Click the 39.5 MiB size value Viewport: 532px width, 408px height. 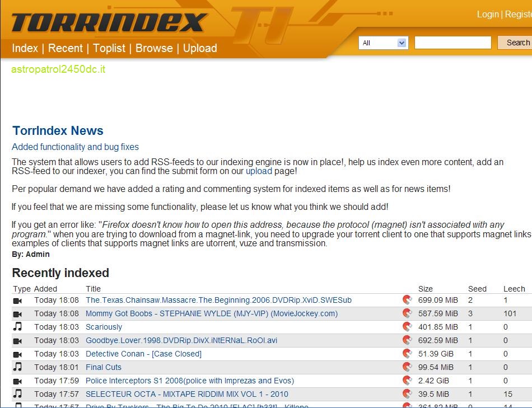(x=433, y=394)
